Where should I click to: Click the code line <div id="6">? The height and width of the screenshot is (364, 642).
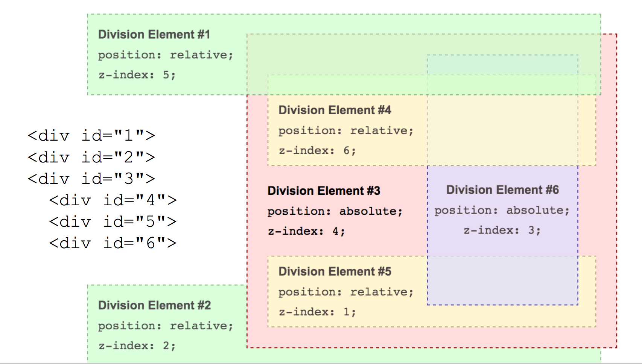pyautogui.click(x=113, y=243)
